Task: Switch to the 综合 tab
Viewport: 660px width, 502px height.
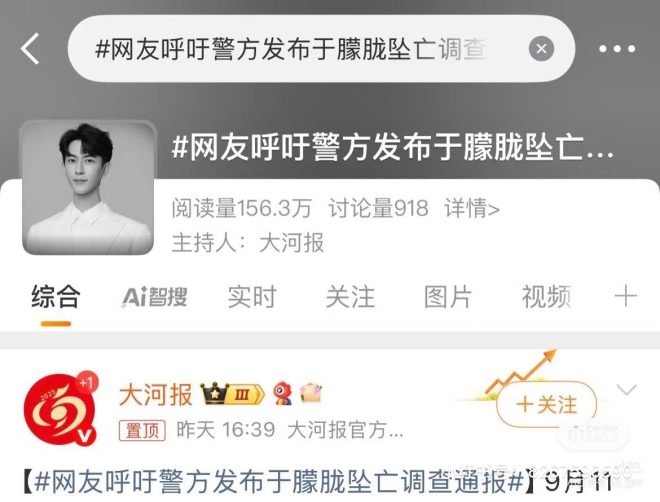Action: click(x=56, y=297)
